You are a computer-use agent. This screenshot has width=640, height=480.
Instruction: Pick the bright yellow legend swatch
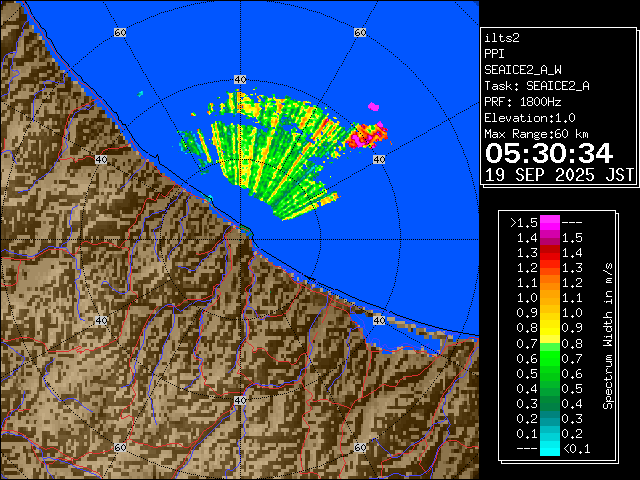click(x=549, y=327)
